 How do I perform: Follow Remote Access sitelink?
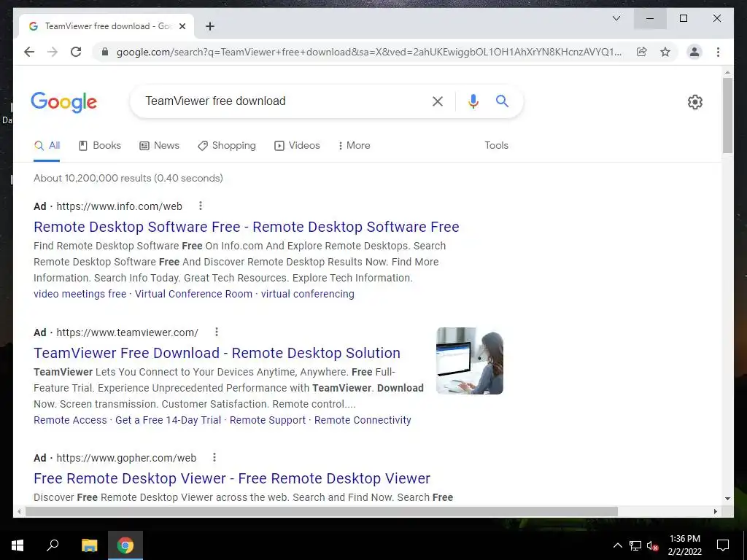[x=70, y=420]
